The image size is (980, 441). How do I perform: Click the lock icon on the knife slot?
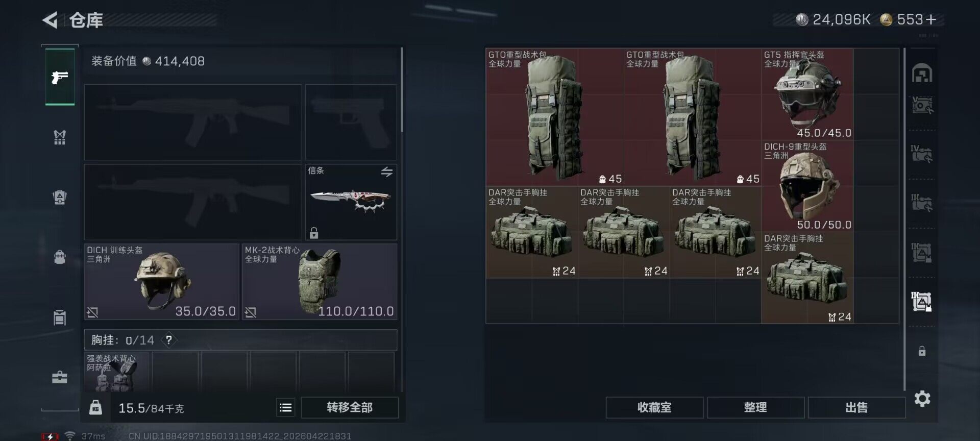[x=314, y=233]
